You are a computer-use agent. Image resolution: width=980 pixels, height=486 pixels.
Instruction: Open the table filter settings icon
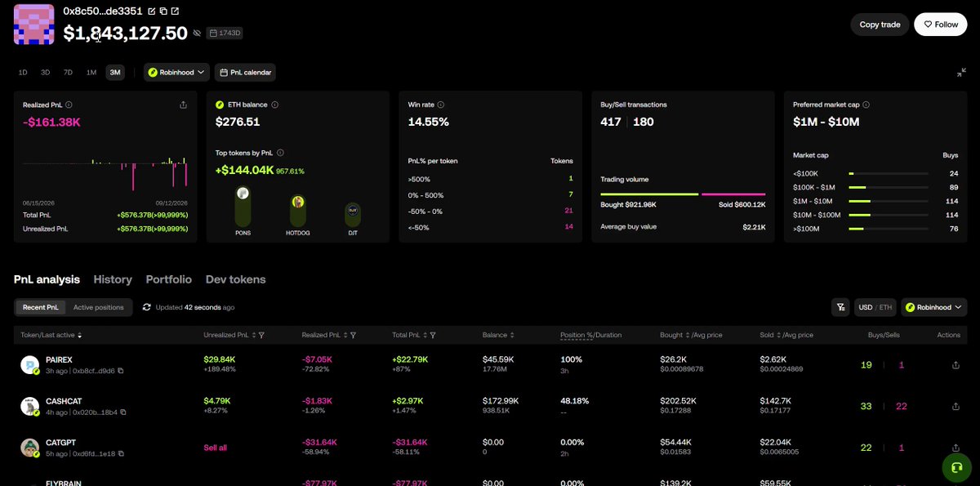840,307
